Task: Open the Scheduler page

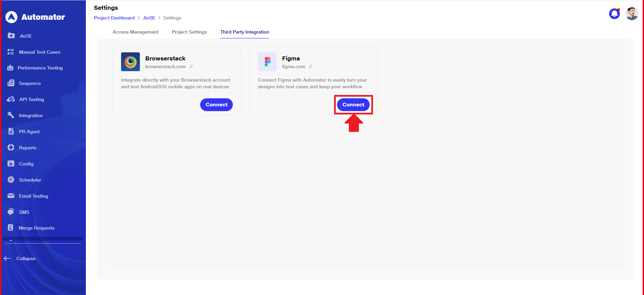Action: [x=30, y=180]
